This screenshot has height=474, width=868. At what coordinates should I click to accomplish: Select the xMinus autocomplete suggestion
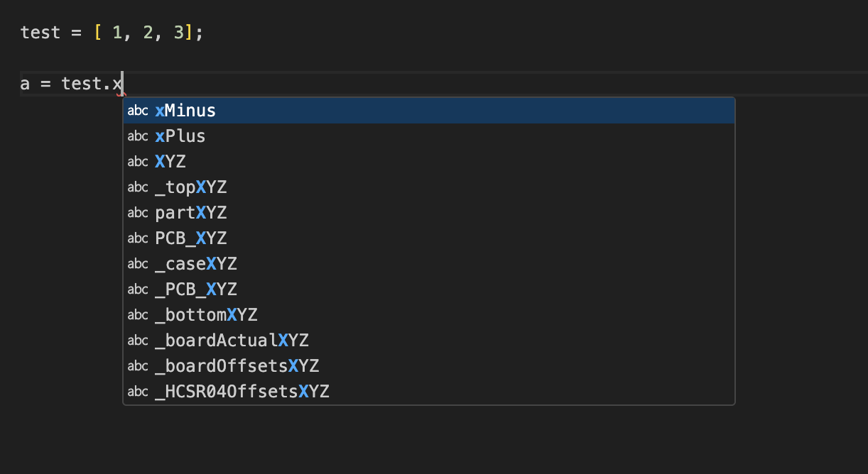tap(185, 111)
